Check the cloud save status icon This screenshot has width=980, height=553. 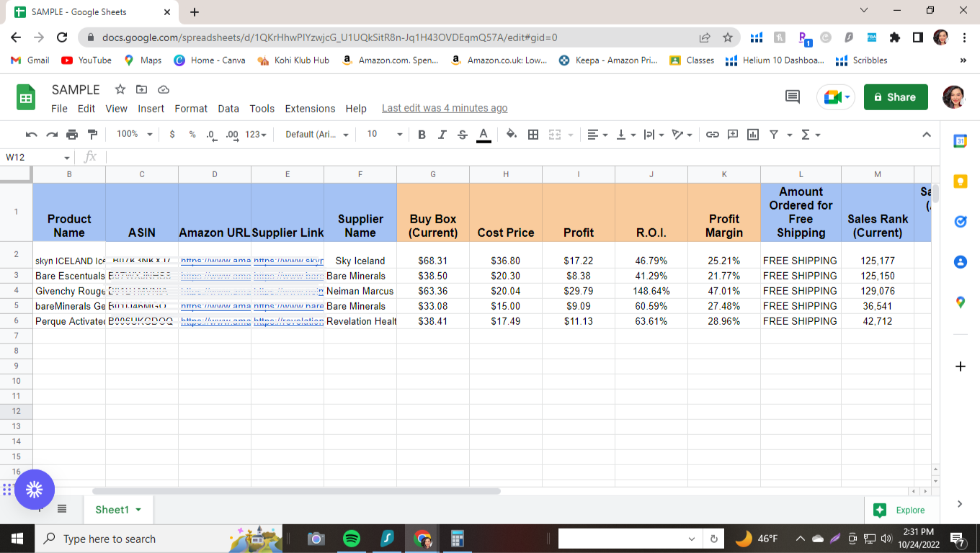pos(163,89)
